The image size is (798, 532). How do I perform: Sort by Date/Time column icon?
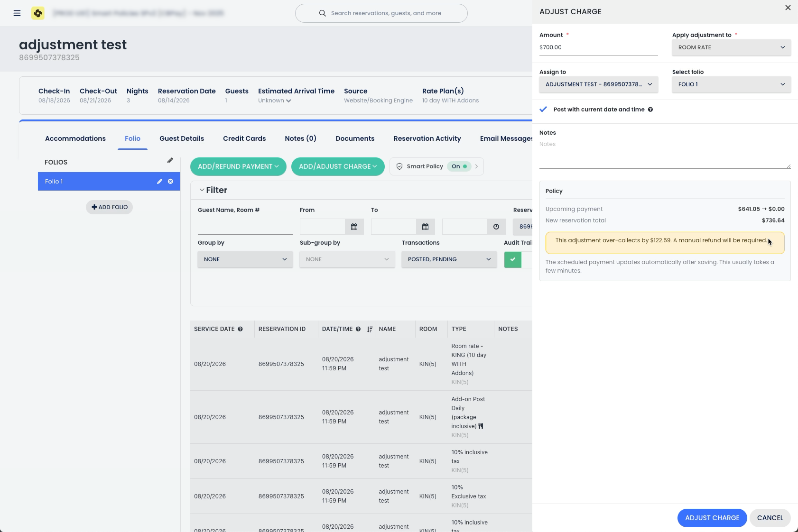(x=370, y=329)
